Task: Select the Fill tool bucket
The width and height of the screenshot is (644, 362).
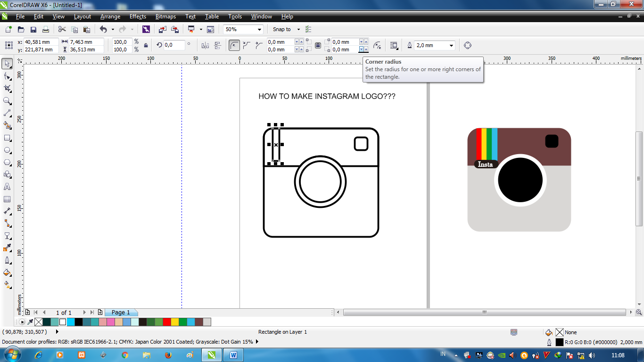Action: [7, 272]
